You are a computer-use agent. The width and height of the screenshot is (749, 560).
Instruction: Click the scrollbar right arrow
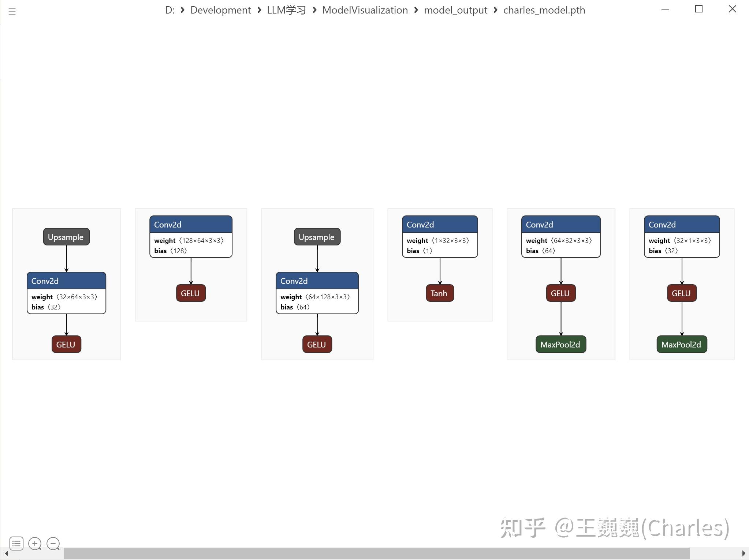click(744, 553)
